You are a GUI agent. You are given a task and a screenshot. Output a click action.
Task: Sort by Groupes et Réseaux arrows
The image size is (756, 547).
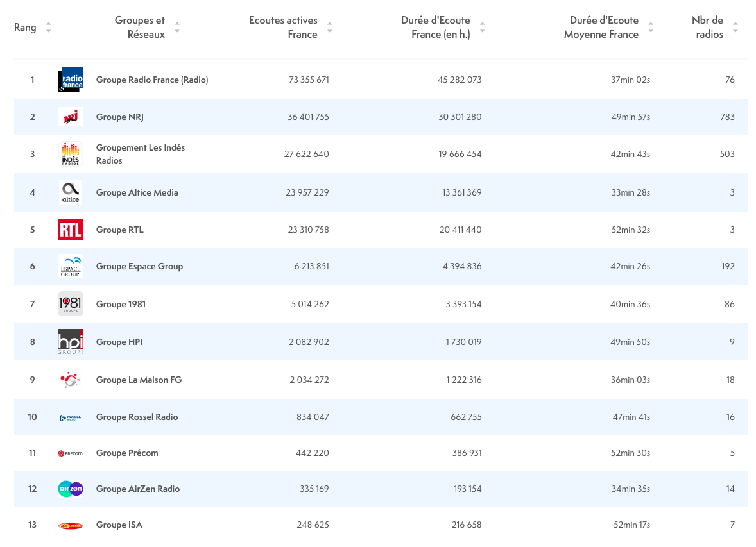pos(177,28)
